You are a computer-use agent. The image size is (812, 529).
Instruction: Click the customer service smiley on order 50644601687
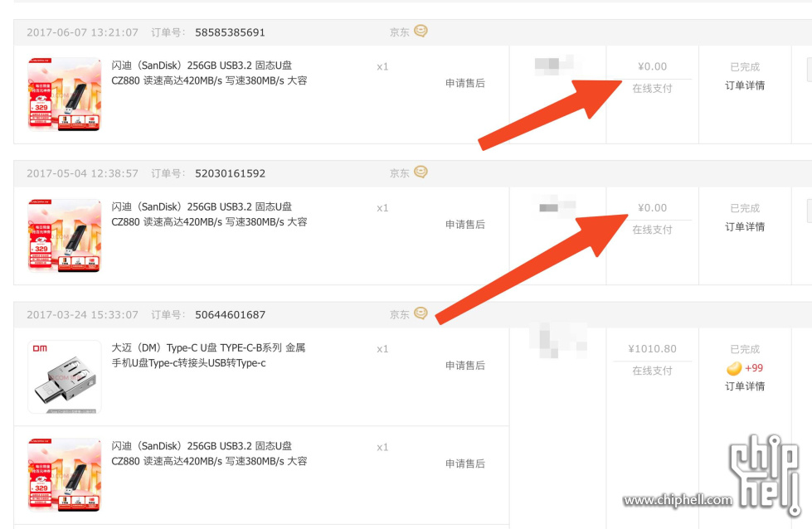click(420, 313)
